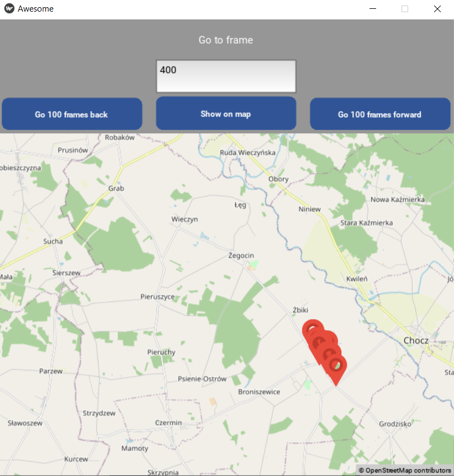Click the Broniszewice label on the map
This screenshot has height=476, width=454.
coord(259,392)
